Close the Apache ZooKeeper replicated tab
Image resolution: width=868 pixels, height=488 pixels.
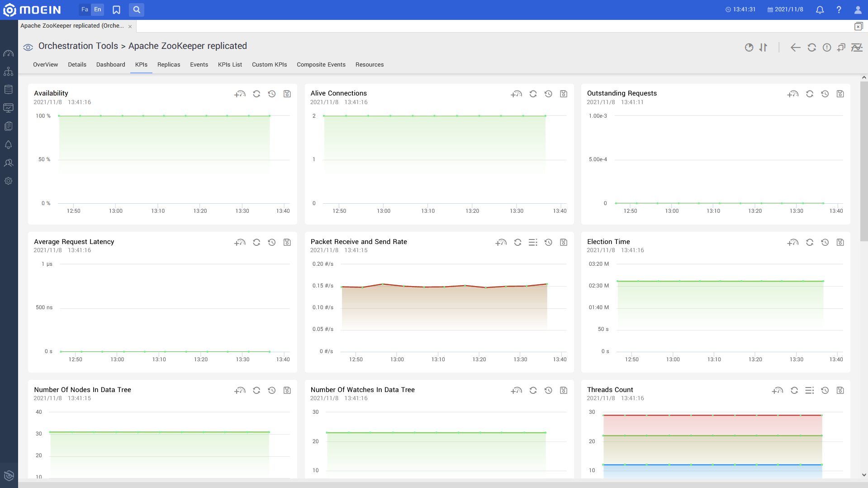[x=130, y=26]
